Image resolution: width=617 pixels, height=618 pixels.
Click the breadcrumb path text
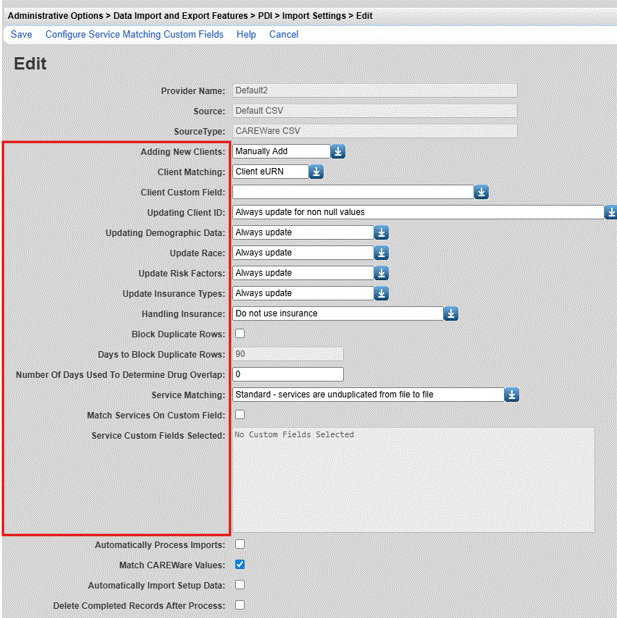(190, 16)
